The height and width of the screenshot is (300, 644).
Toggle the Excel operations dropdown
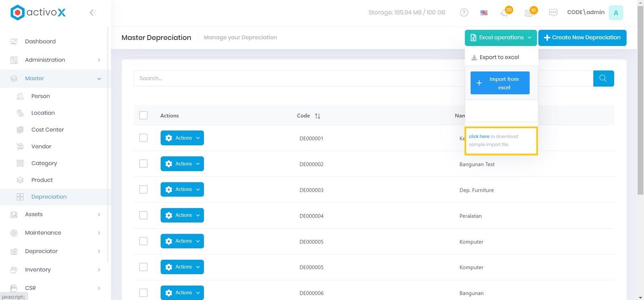tap(501, 38)
